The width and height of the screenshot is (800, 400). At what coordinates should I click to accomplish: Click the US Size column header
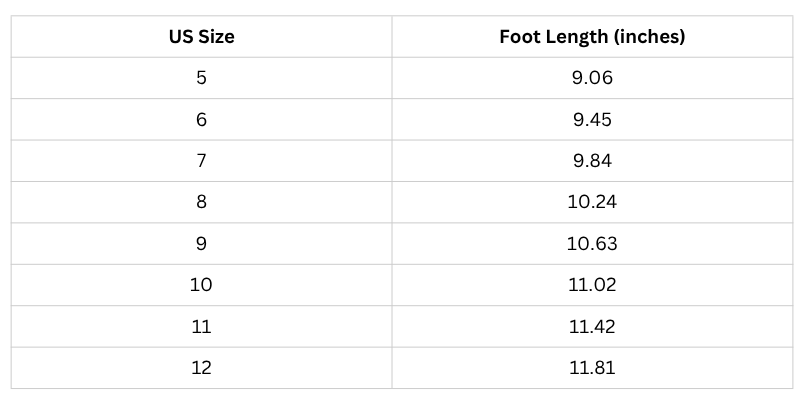tap(202, 37)
